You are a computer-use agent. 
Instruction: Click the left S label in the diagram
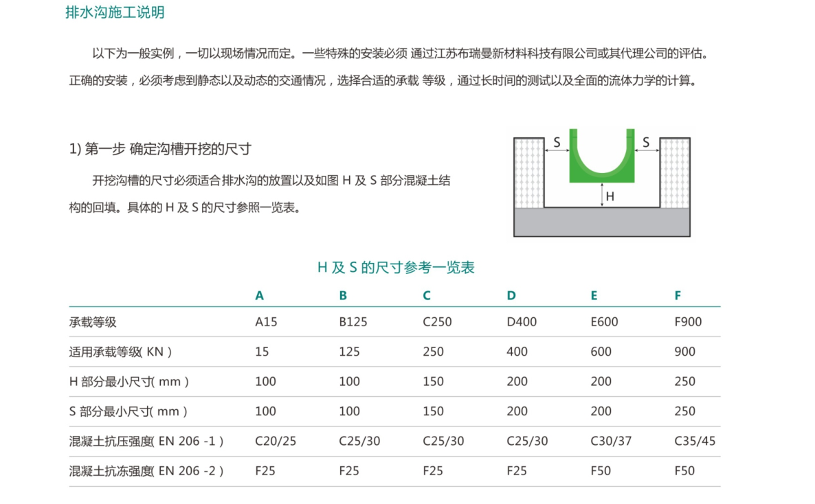tap(557, 142)
